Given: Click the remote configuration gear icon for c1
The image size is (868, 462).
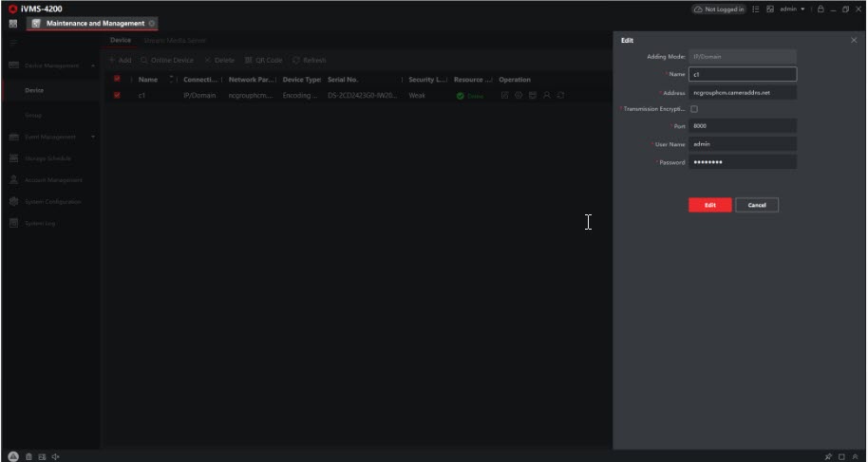Looking at the screenshot, I should (519, 96).
